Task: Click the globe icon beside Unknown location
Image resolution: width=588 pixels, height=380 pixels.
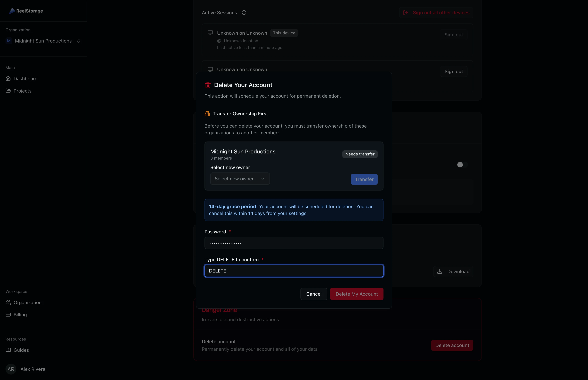Action: coord(219,41)
